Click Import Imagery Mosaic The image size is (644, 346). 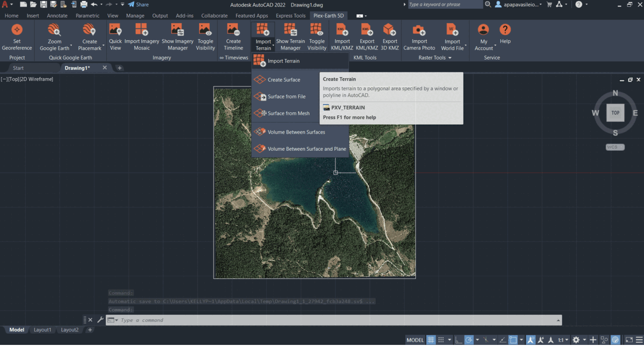[x=142, y=36]
